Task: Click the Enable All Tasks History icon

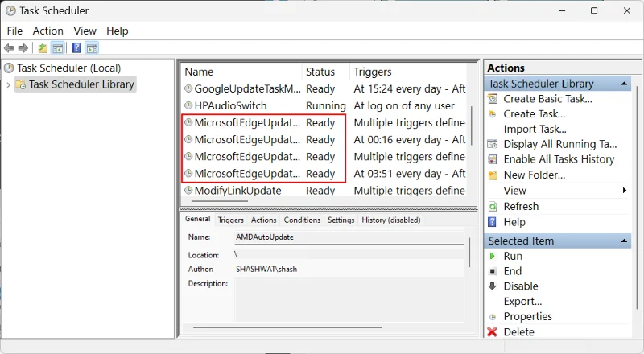Action: pos(493,159)
